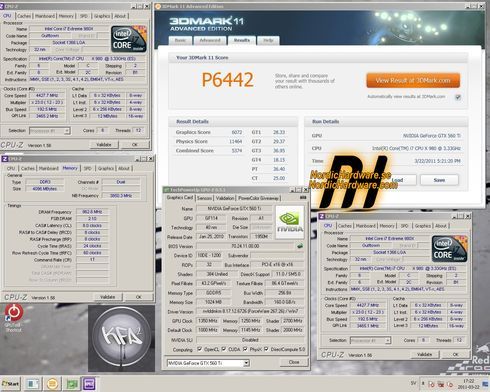Viewport: 490px width, 392px height.
Task: Open the GeForce GTX 560 Ti dropdown in GPU-Z
Action: click(x=208, y=363)
